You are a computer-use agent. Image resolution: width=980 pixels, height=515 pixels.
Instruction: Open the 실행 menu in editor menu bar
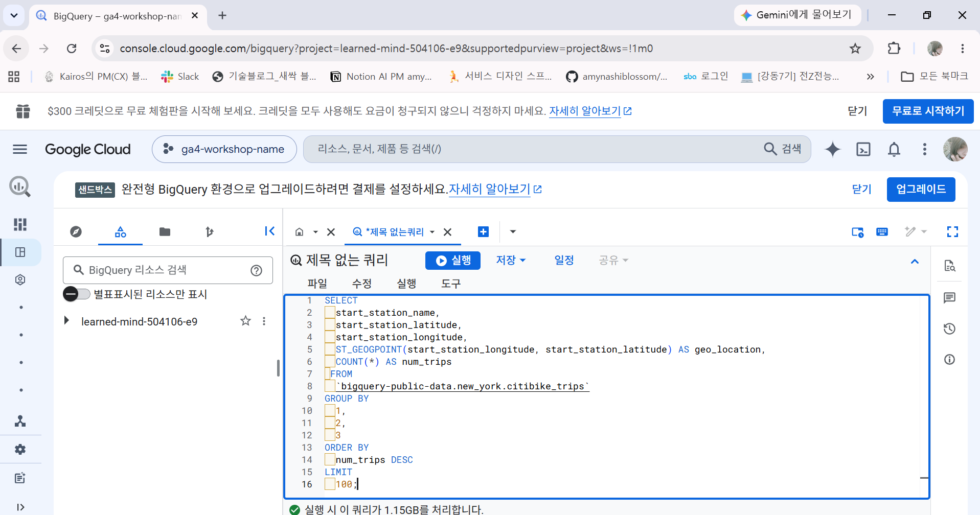pyautogui.click(x=406, y=284)
